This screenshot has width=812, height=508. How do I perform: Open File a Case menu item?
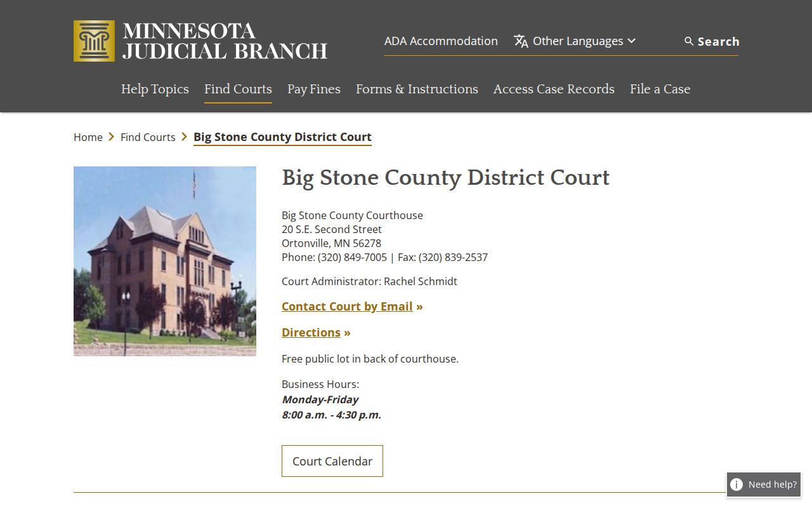click(660, 89)
